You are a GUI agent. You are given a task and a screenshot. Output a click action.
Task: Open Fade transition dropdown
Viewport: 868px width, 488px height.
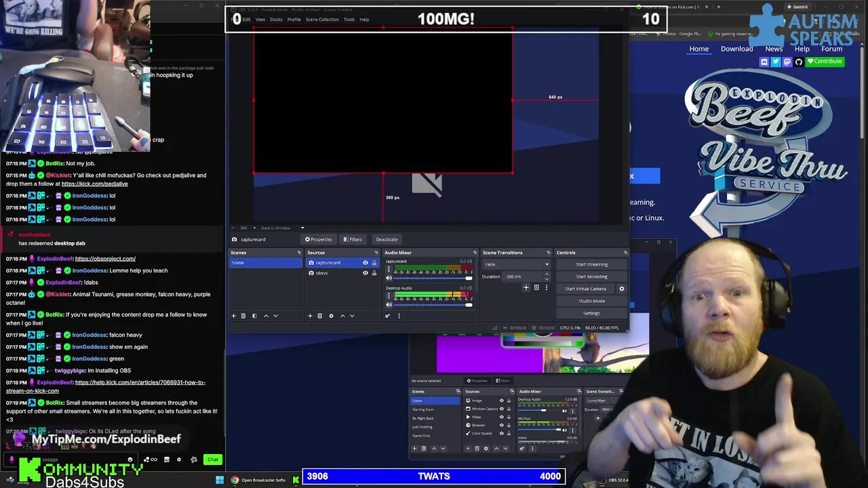point(516,264)
